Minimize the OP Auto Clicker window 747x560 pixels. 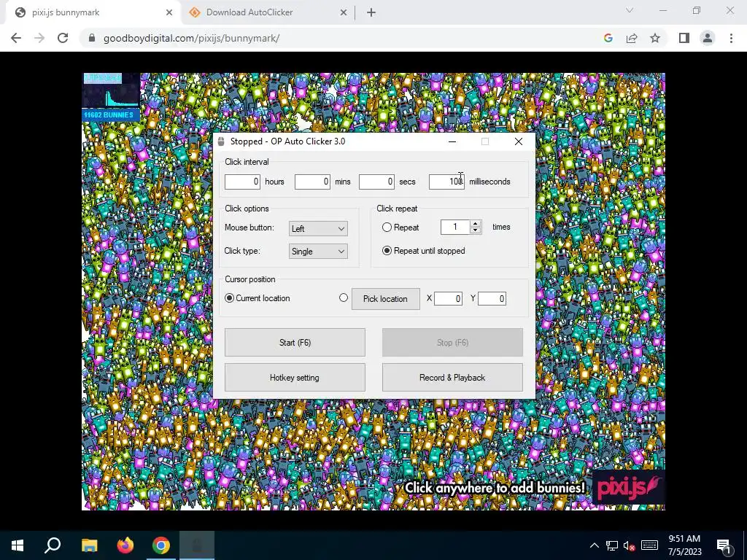(x=452, y=141)
